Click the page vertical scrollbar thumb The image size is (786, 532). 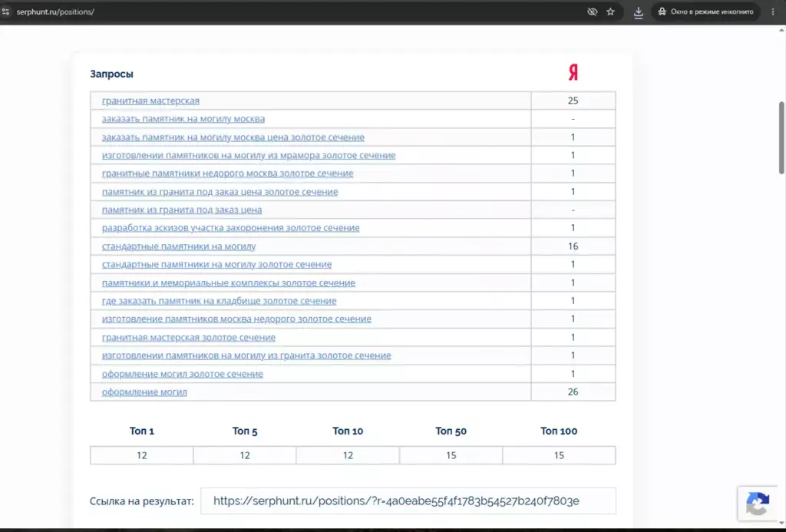pos(781,138)
